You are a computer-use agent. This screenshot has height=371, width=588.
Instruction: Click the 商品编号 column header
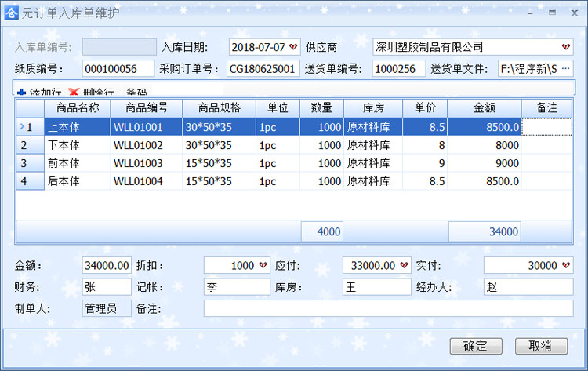pos(147,108)
